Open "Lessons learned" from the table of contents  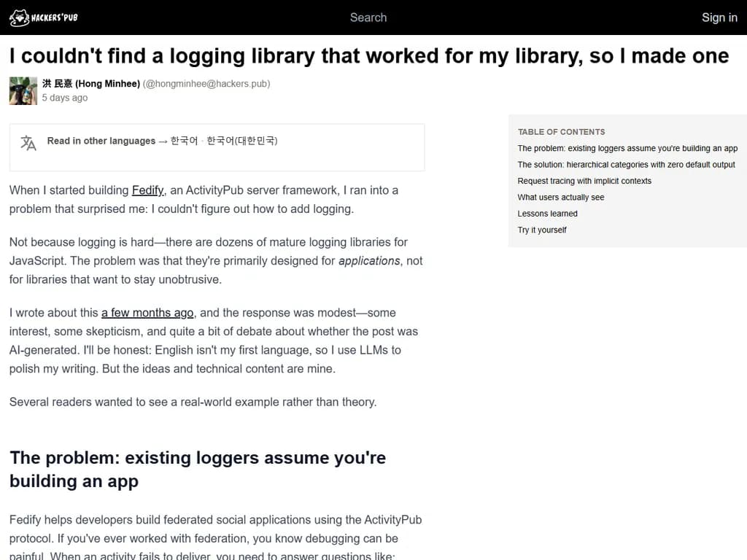click(x=547, y=213)
